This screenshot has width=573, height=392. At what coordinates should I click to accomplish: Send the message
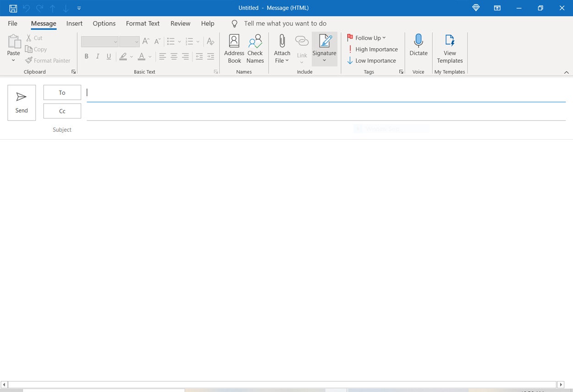(x=22, y=103)
